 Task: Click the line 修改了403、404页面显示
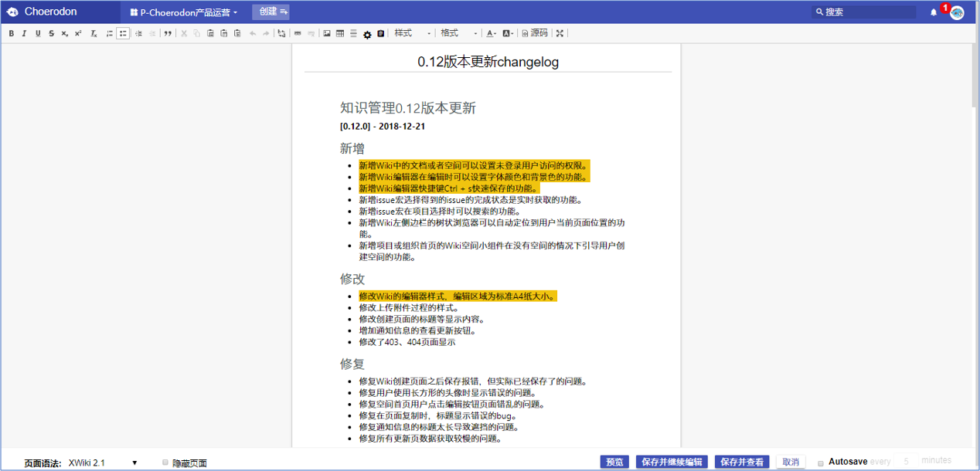(407, 341)
